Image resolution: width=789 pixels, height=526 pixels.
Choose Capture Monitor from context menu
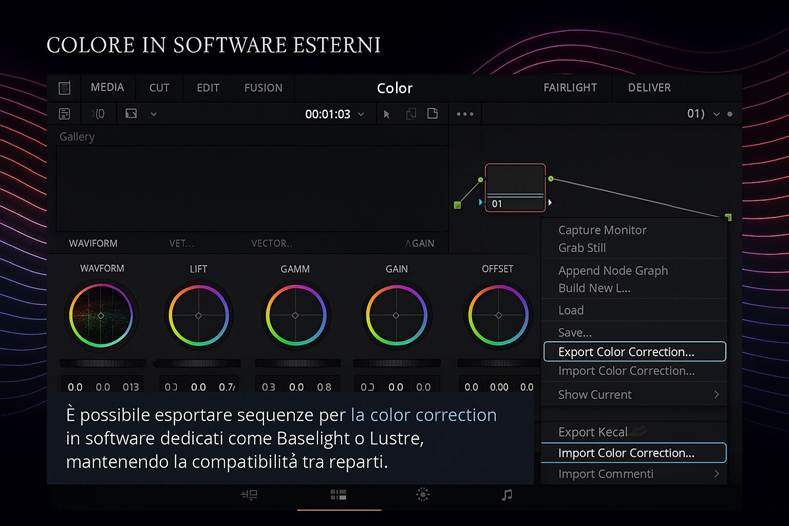(602, 230)
